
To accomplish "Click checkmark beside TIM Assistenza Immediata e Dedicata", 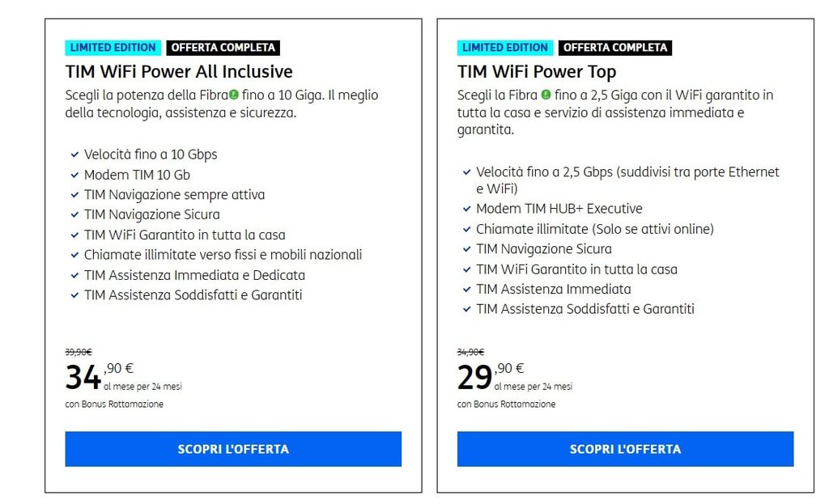I will (74, 275).
